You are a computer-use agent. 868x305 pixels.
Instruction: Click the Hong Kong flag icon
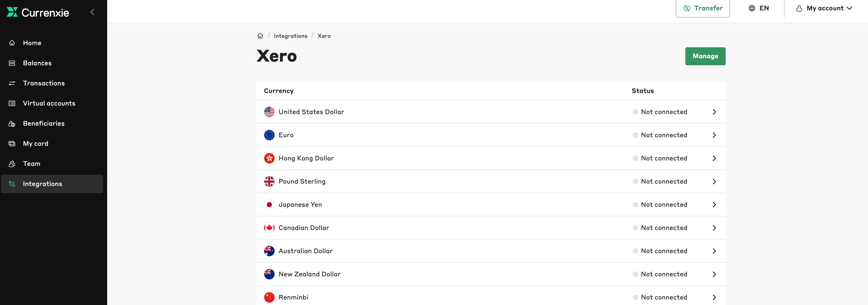pyautogui.click(x=269, y=158)
